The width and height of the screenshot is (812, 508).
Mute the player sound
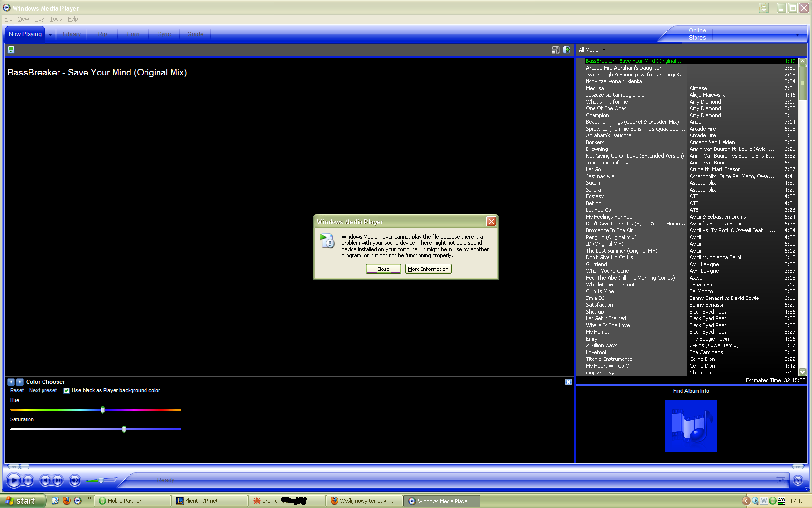[x=75, y=480]
